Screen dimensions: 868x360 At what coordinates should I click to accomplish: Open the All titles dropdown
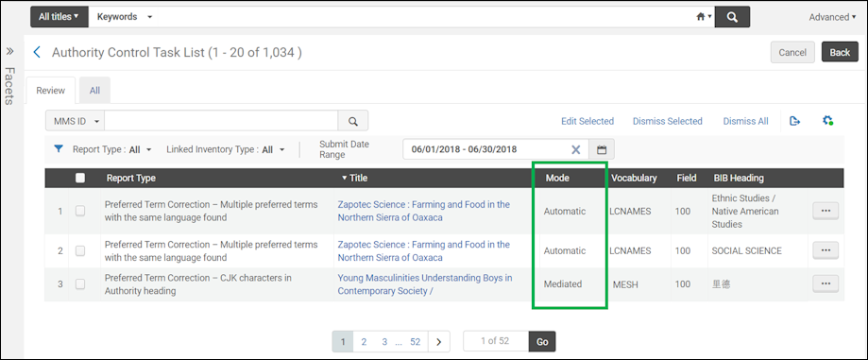click(x=59, y=17)
